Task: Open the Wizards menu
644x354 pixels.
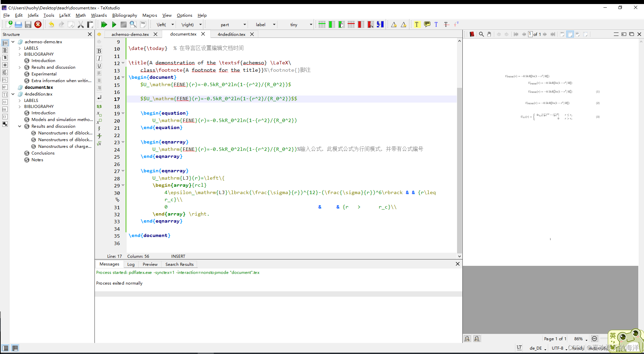Action: [x=99, y=15]
